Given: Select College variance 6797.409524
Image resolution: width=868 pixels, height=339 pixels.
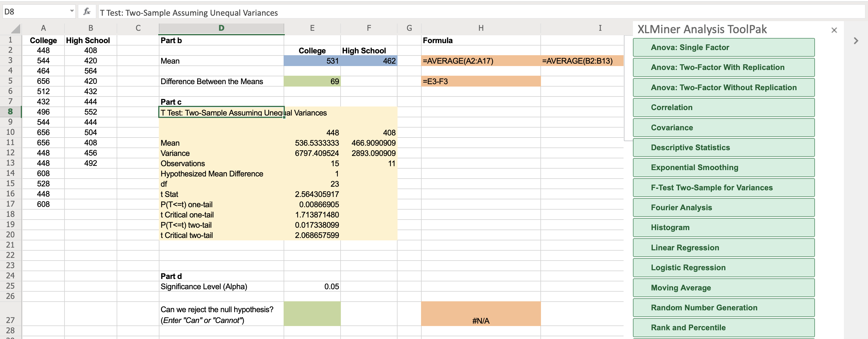Looking at the screenshot, I should pyautogui.click(x=312, y=153).
